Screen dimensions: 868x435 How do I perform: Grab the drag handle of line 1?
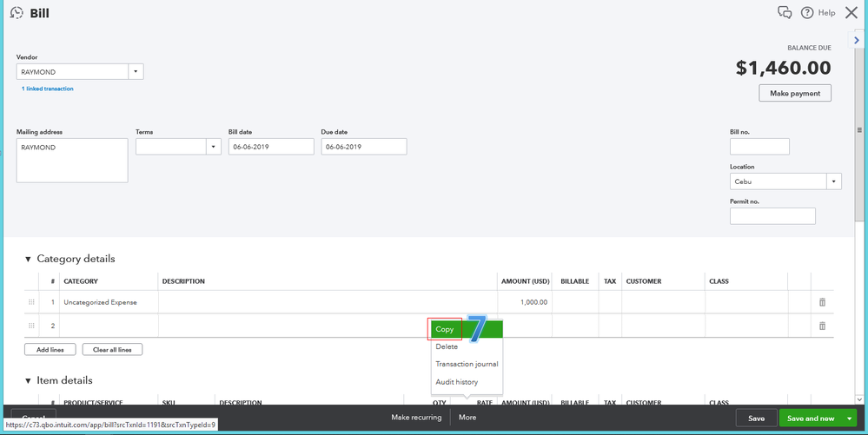31,302
